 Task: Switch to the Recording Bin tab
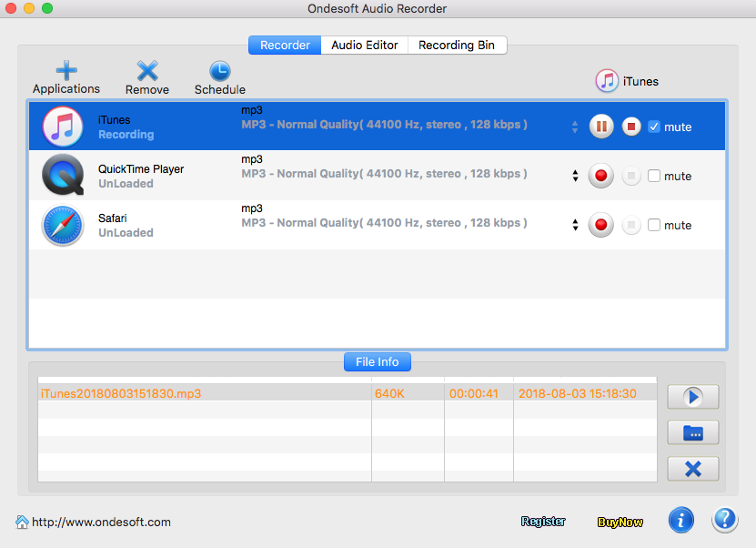pos(457,46)
